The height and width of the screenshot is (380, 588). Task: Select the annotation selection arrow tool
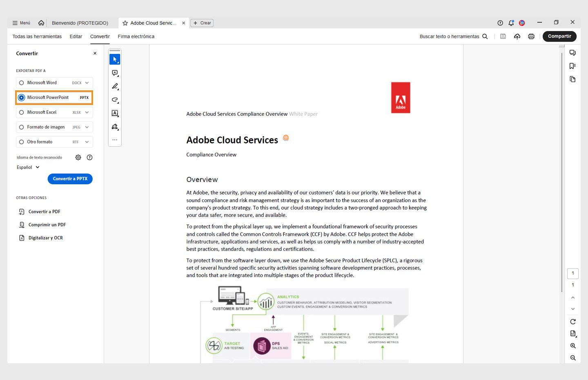pyautogui.click(x=115, y=59)
